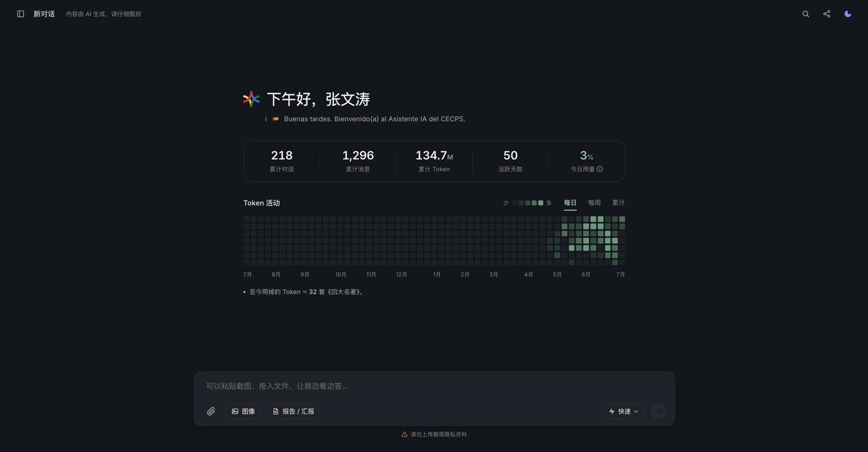The width and height of the screenshot is (868, 452).
Task: Click the Token 活动 heading
Action: (x=261, y=203)
